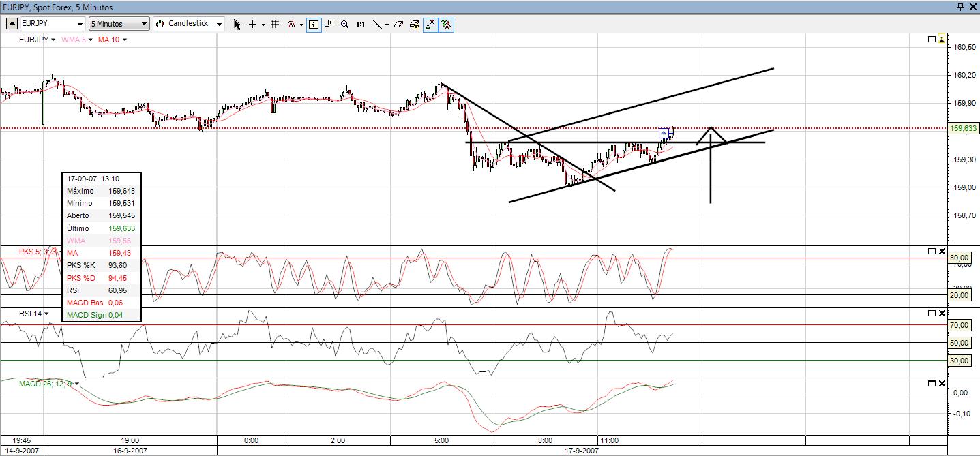Viewport: 980px width, 456px height.
Task: Close the PKS stochastic pane
Action: 942,252
